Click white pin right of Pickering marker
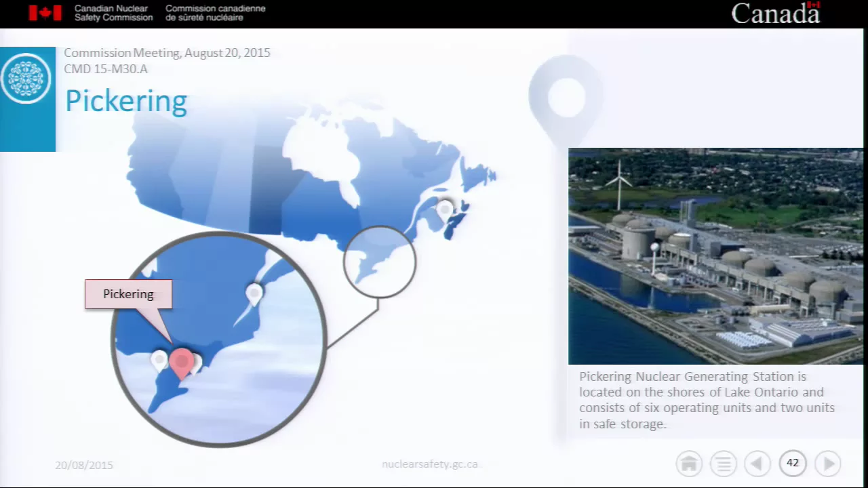Viewport: 868px width, 488px height. pyautogui.click(x=197, y=363)
